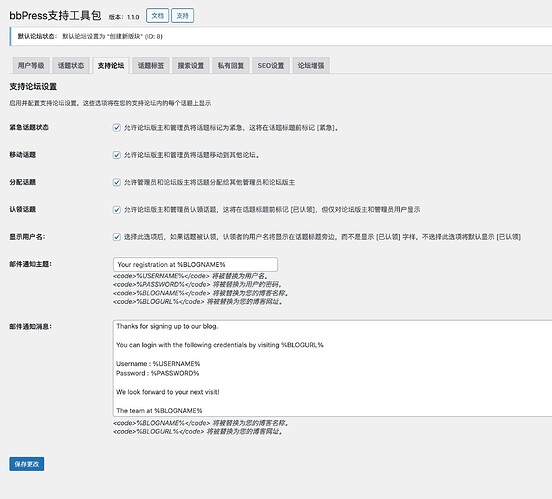The width and height of the screenshot is (552, 499).
Task: Open the 论坛增强 tab
Action: pyautogui.click(x=311, y=66)
